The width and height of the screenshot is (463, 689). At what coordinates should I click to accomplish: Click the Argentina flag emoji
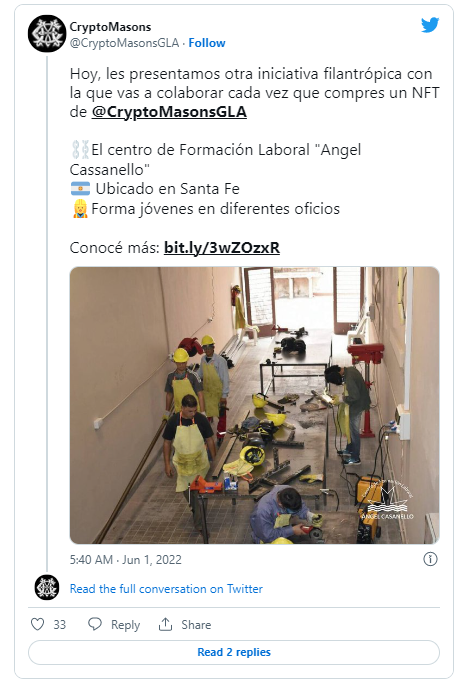click(80, 189)
